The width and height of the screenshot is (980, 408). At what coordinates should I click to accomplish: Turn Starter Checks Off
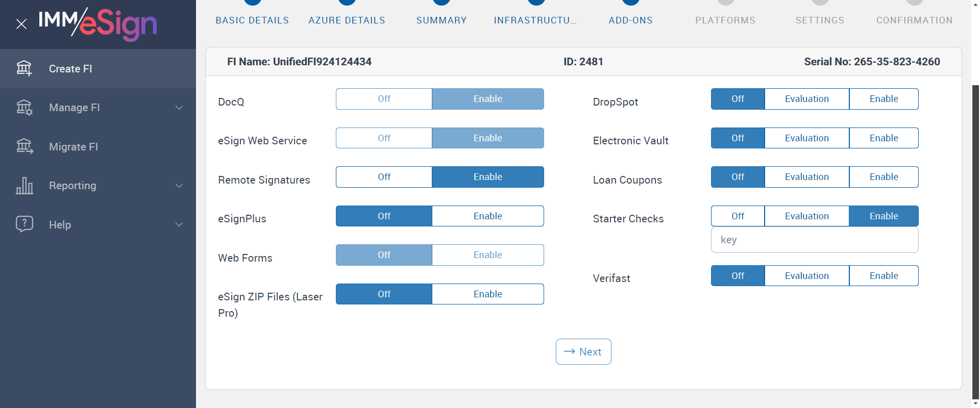pos(738,216)
